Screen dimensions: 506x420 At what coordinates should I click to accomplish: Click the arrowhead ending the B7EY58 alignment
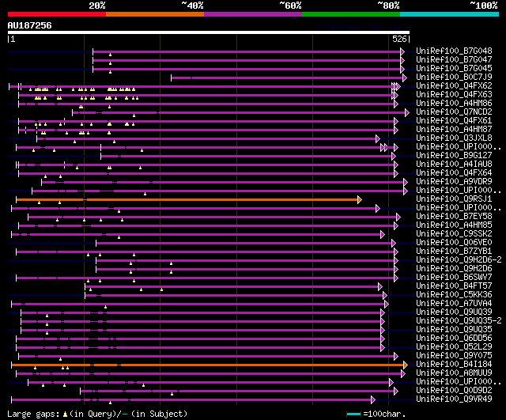[x=398, y=218]
